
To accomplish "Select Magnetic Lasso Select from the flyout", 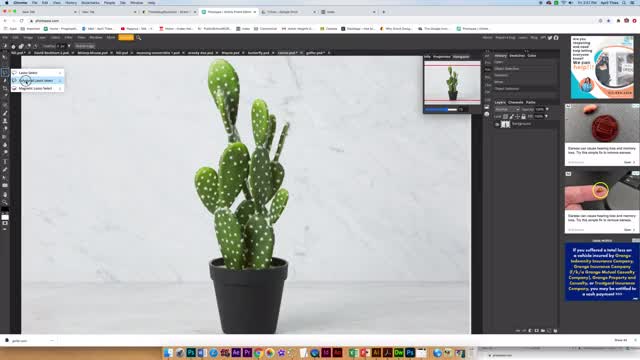I will [x=37, y=88].
